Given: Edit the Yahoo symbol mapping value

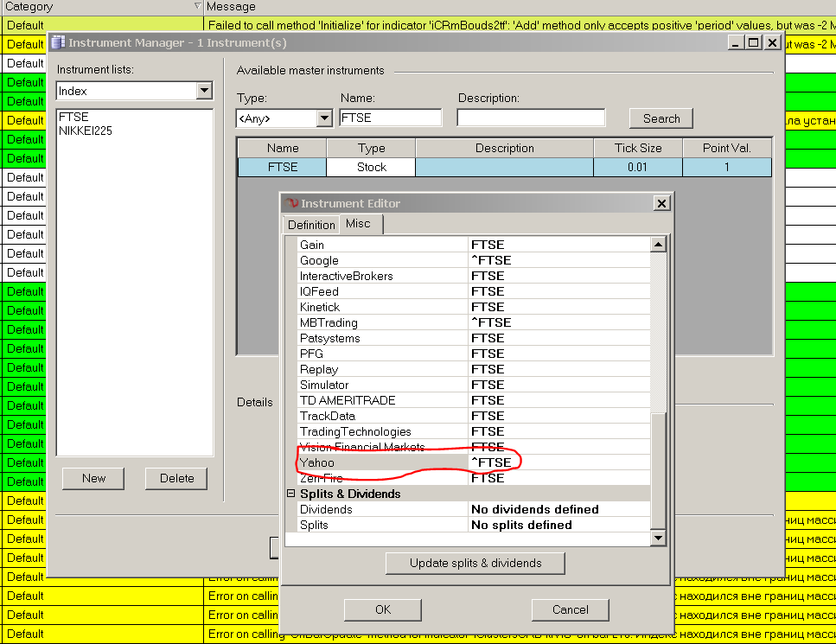Looking at the screenshot, I should pos(558,462).
